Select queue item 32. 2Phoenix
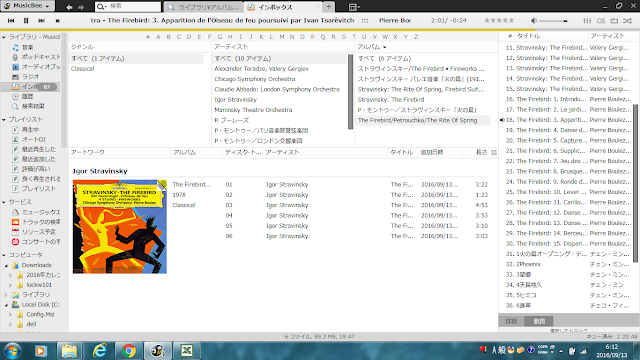Viewport: 640px width, 360px height. click(x=567, y=264)
